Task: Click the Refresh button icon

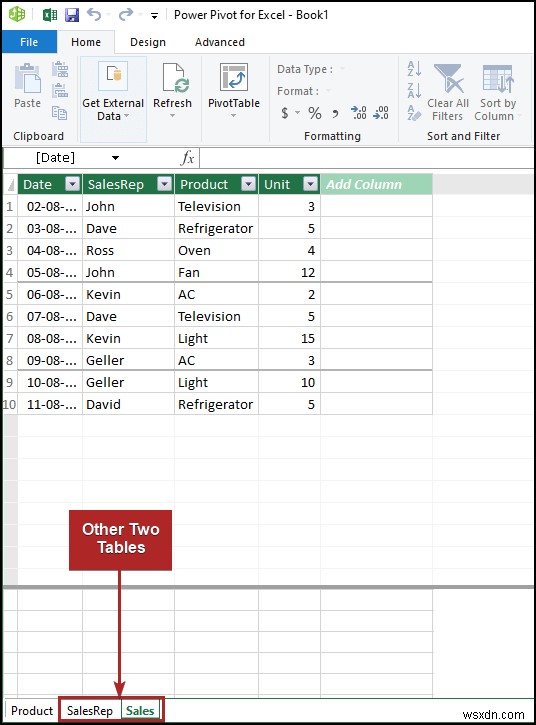Action: pyautogui.click(x=175, y=77)
